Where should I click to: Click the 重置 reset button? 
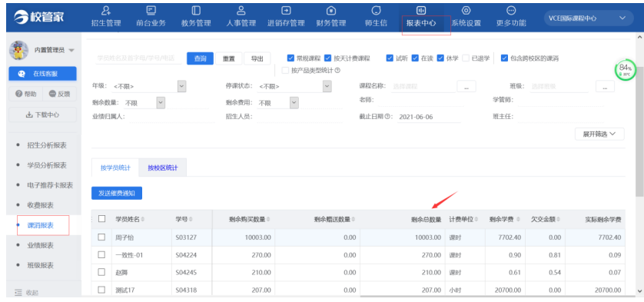point(229,58)
